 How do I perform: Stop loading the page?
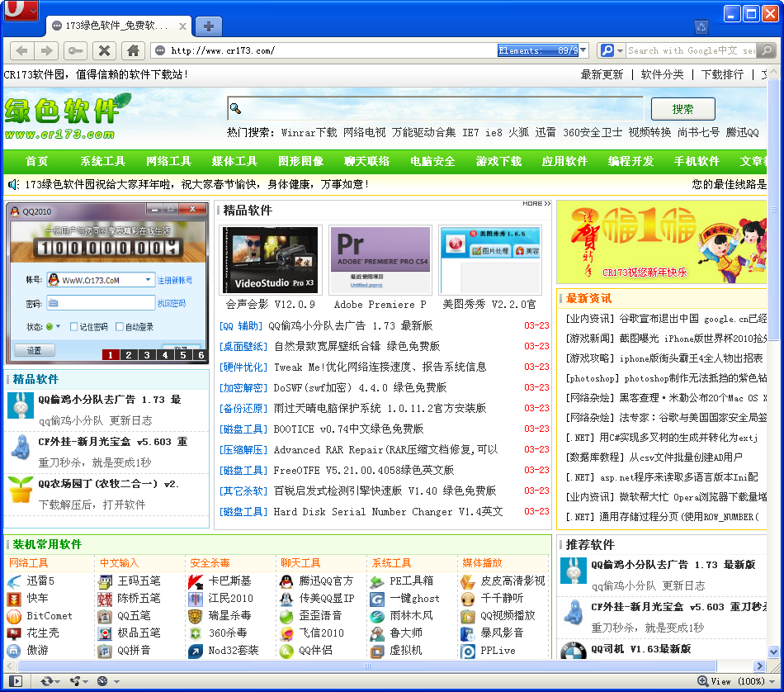(x=105, y=50)
